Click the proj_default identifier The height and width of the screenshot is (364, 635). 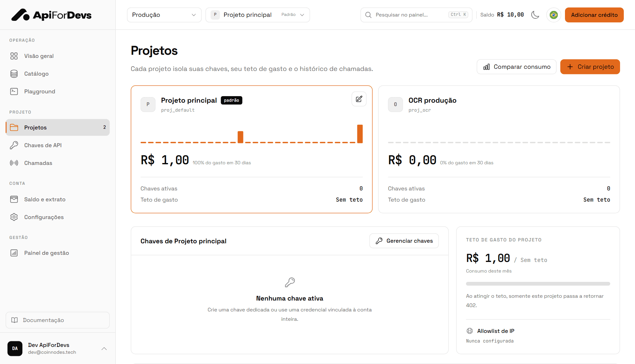click(x=178, y=110)
